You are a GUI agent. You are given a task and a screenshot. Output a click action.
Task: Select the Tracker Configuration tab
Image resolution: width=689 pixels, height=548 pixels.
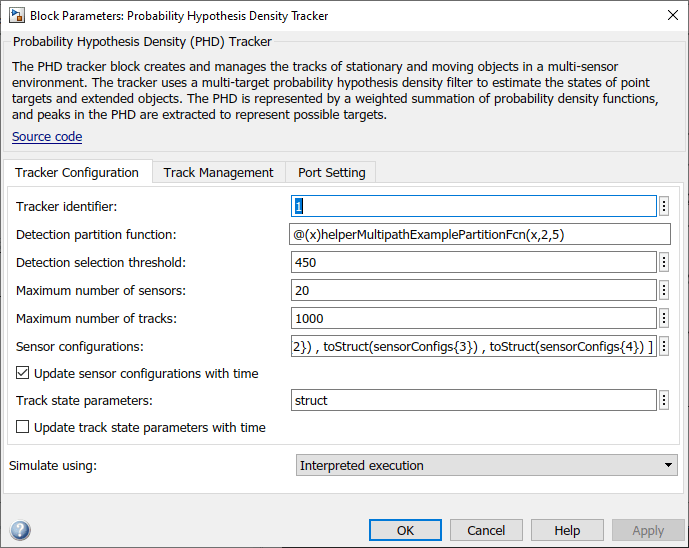click(x=77, y=172)
